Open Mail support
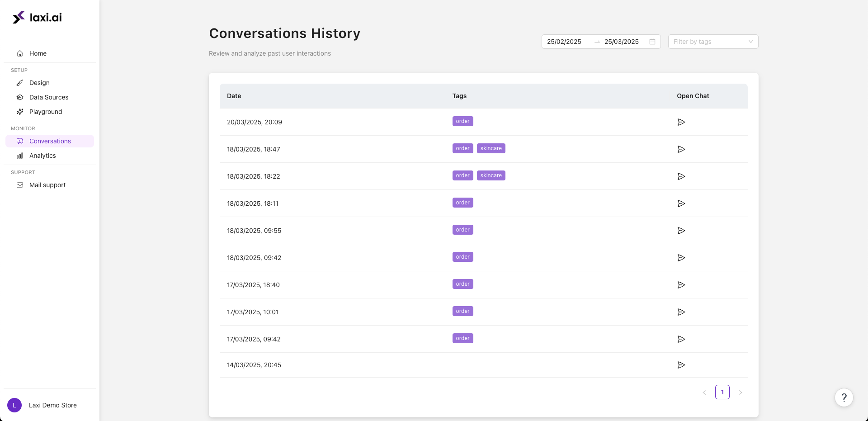 click(47, 185)
